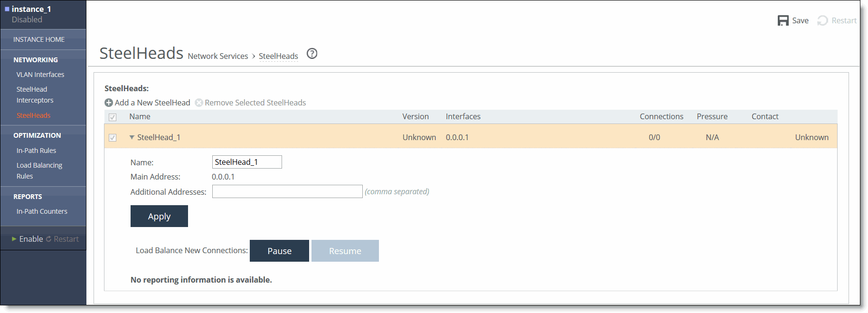The height and width of the screenshot is (313, 868).
Task: Click the Additional Addresses input field
Action: coord(287,191)
